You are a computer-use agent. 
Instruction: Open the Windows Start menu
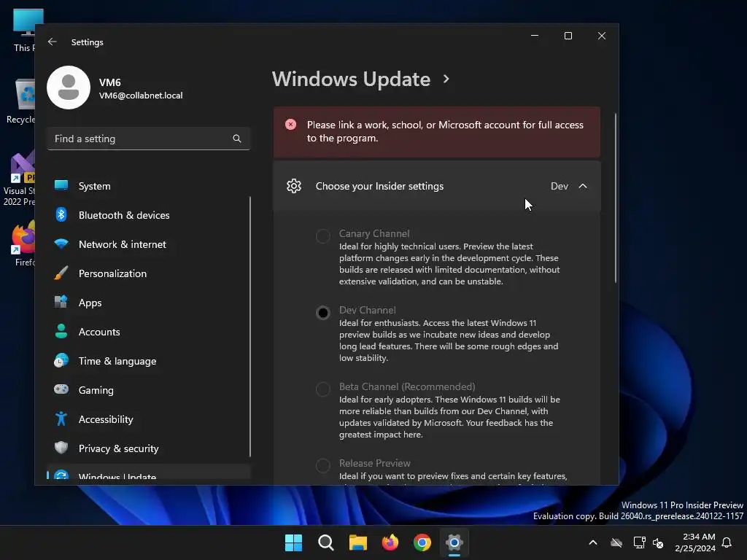coord(293,542)
